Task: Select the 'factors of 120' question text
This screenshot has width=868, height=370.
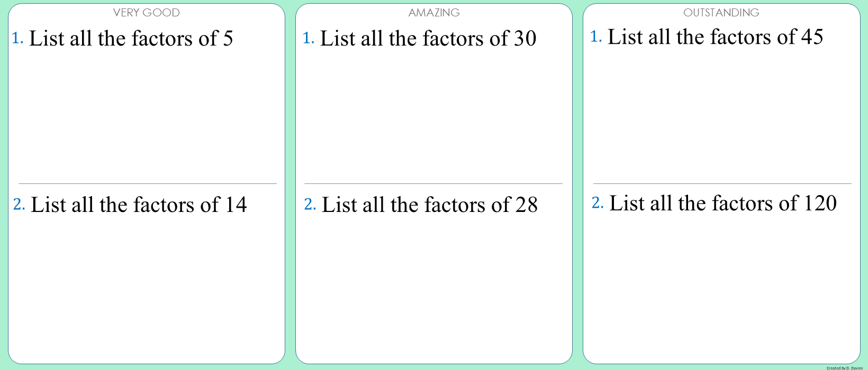Action: (723, 203)
